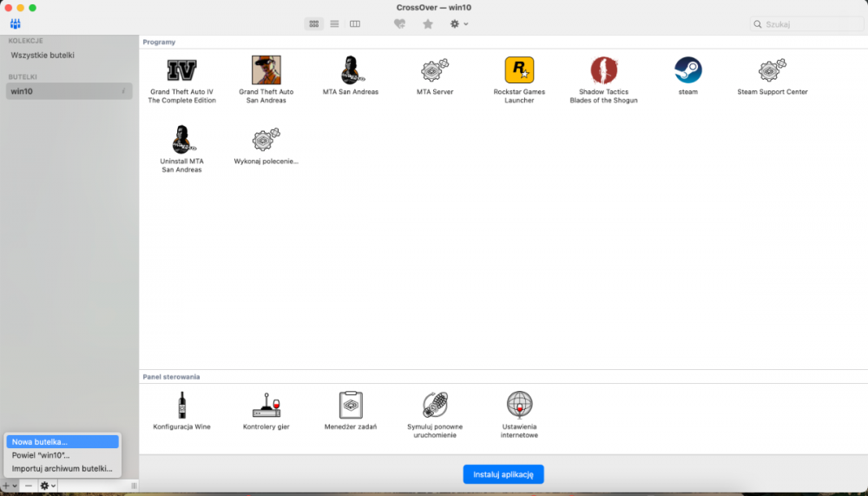Select the win10 bottle
This screenshot has height=496, width=868.
[x=69, y=91]
